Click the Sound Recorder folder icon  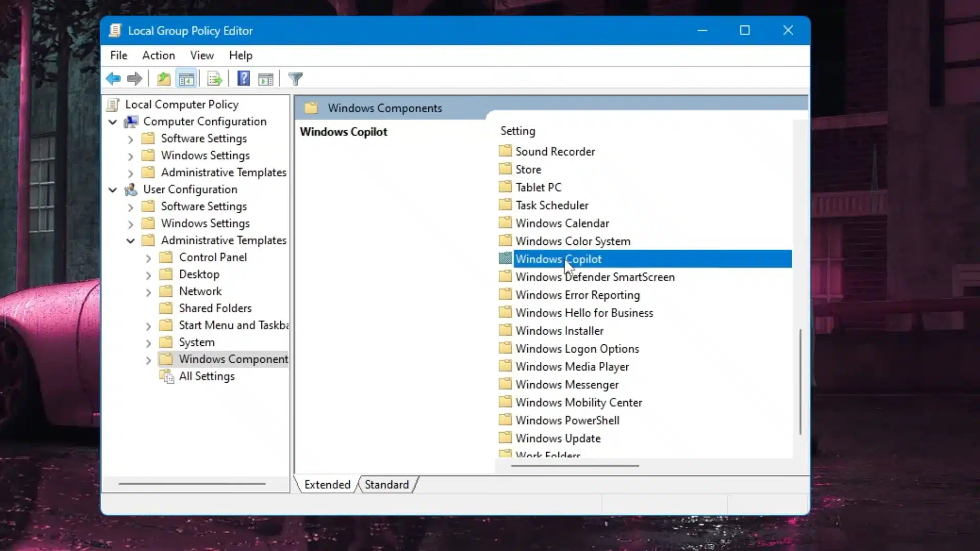coord(505,151)
